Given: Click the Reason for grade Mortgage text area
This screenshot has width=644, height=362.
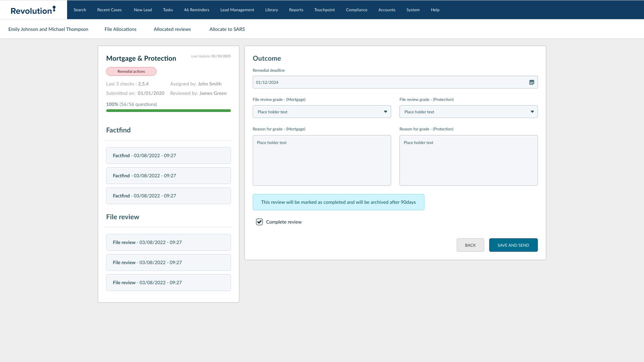Looking at the screenshot, I should click(x=322, y=160).
